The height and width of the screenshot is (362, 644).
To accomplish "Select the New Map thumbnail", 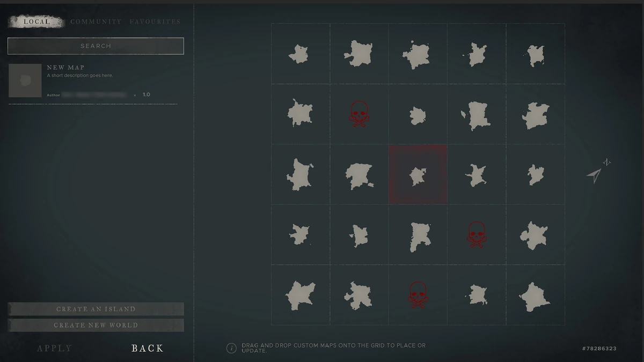I will click(x=25, y=80).
